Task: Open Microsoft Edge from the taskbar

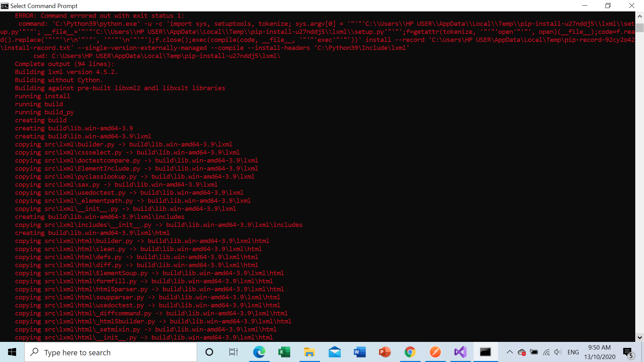Action: click(259, 352)
